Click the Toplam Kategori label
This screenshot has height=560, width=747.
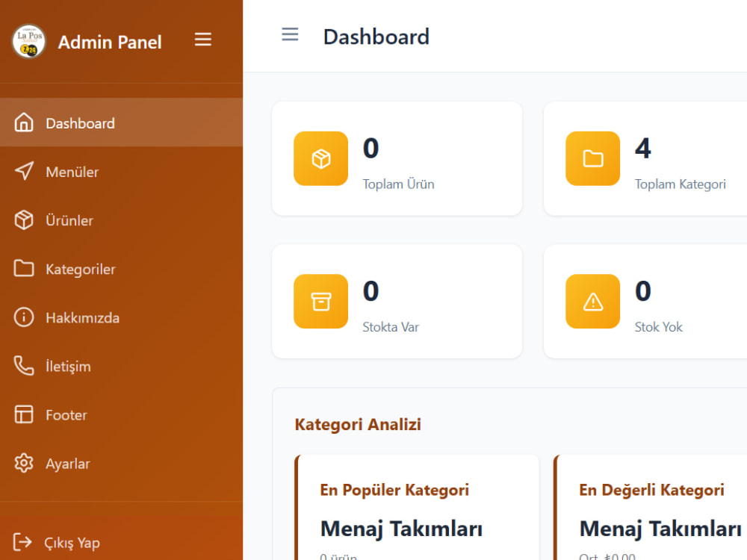pos(681,184)
